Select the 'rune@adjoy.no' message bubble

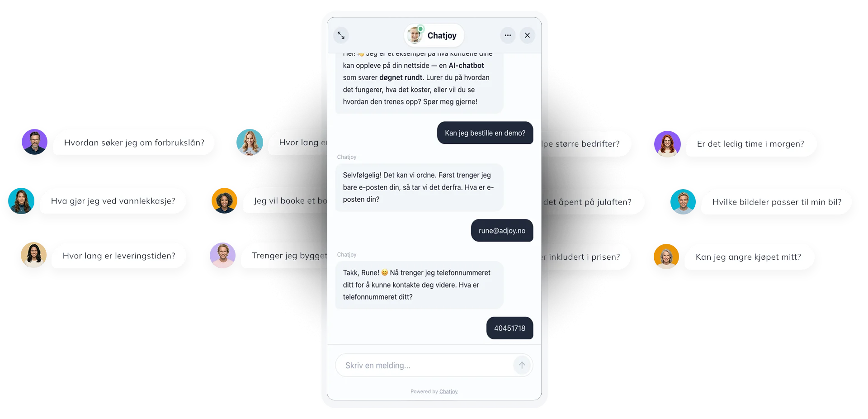(x=502, y=231)
